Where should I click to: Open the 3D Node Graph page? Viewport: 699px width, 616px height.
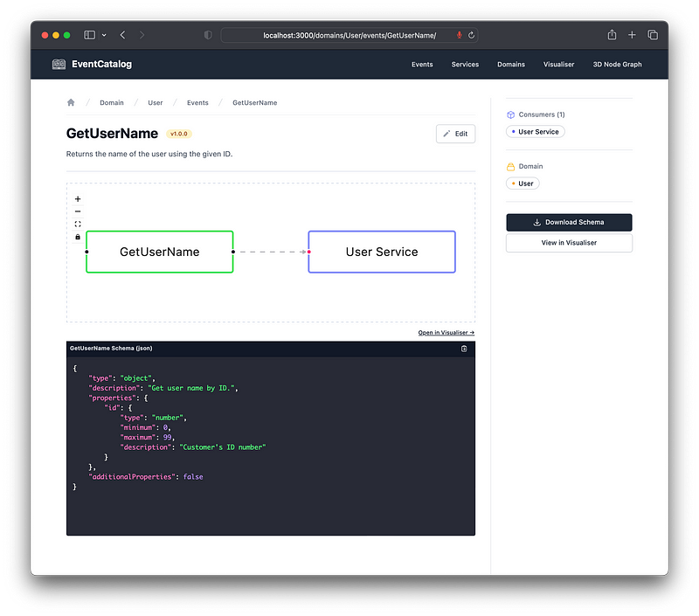(x=617, y=64)
